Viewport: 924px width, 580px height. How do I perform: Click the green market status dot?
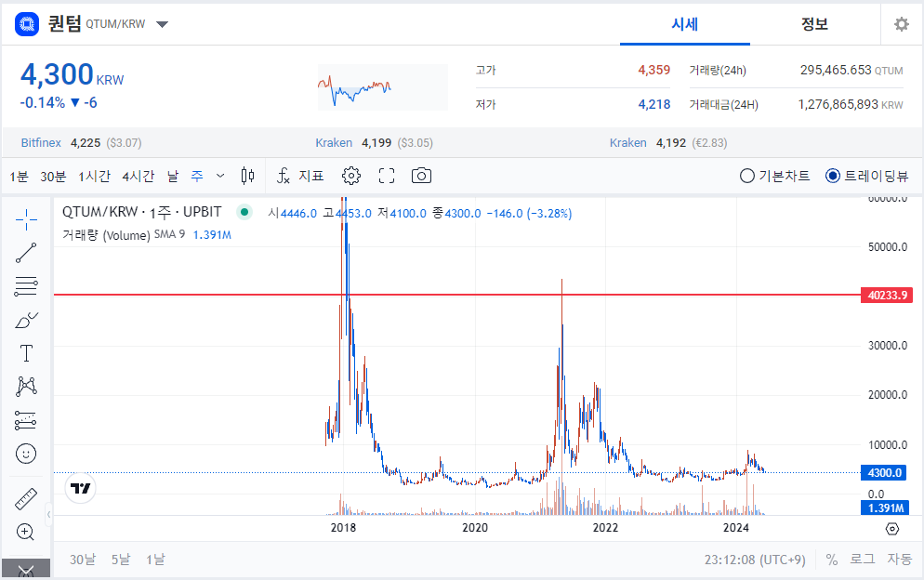coord(244,212)
